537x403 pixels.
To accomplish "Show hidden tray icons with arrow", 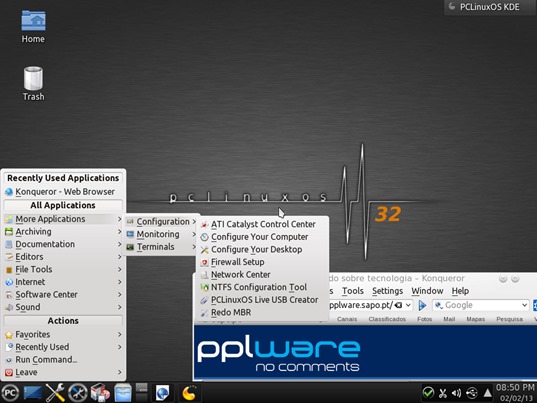I will (x=487, y=393).
